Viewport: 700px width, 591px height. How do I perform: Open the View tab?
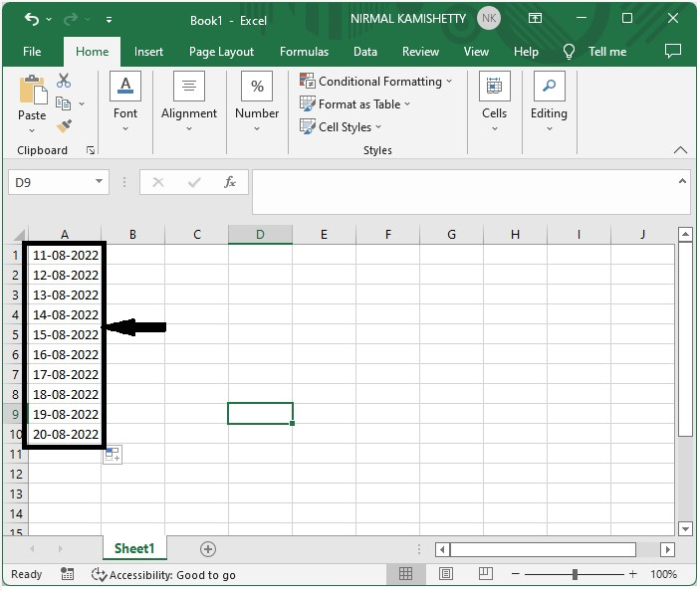[x=476, y=52]
